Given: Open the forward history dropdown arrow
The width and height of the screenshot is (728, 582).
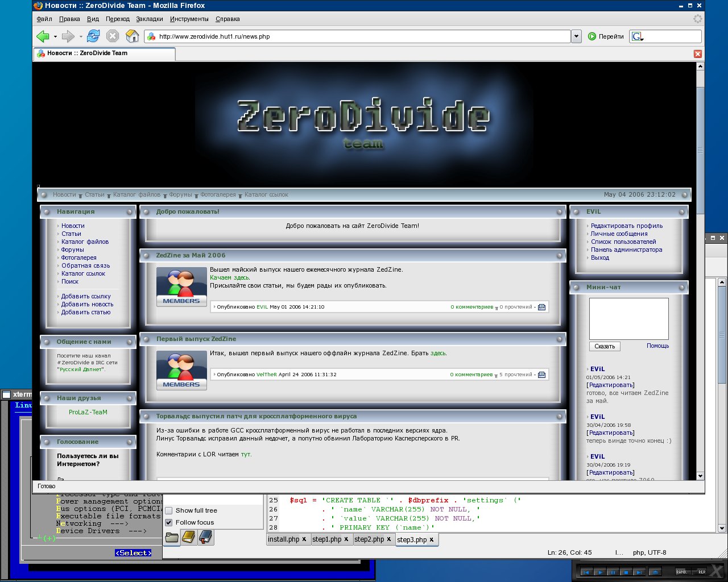Looking at the screenshot, I should (81, 37).
